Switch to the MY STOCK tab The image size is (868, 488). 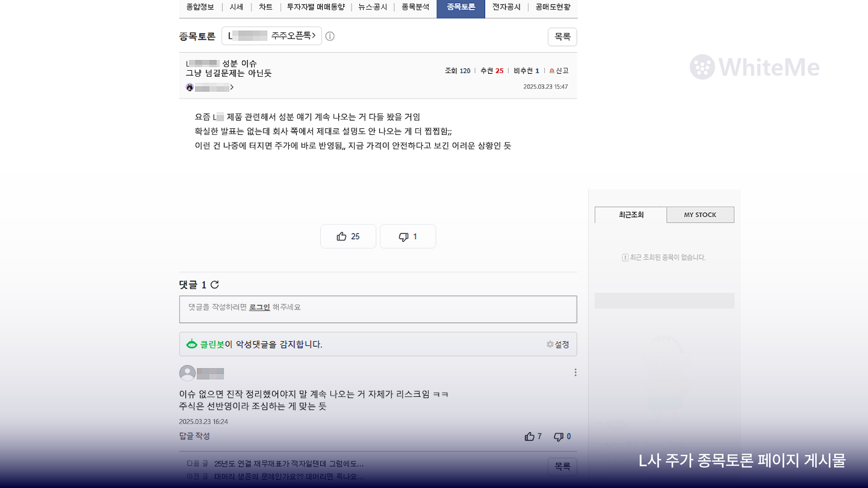coord(700,215)
